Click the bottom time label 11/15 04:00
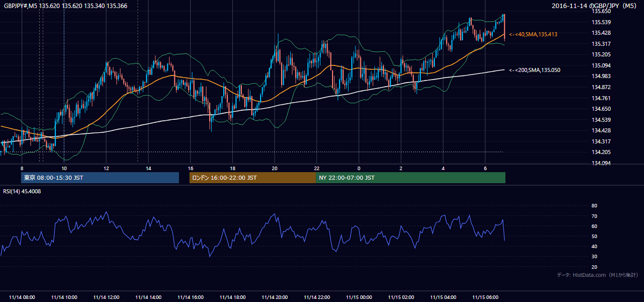This screenshot has height=302, width=644. point(443,297)
